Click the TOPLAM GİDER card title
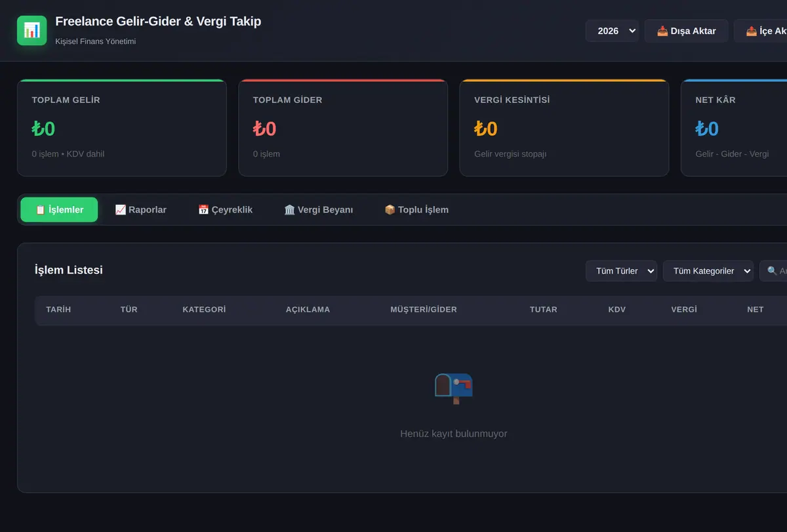Image resolution: width=787 pixels, height=532 pixels. click(x=287, y=100)
